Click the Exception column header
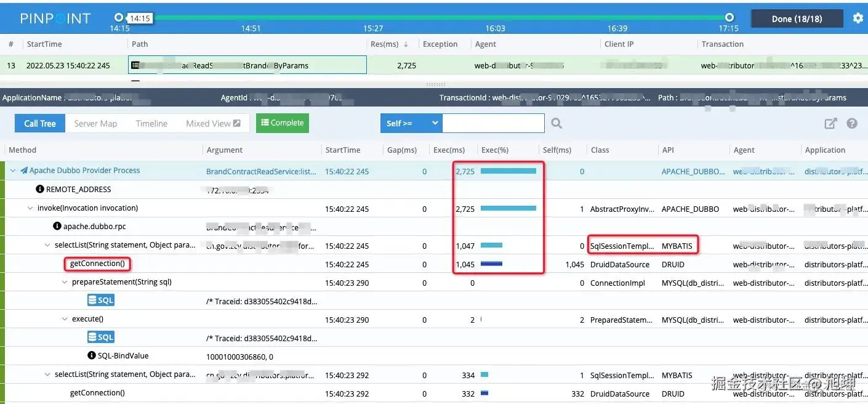This screenshot has height=404, width=868. tap(440, 44)
